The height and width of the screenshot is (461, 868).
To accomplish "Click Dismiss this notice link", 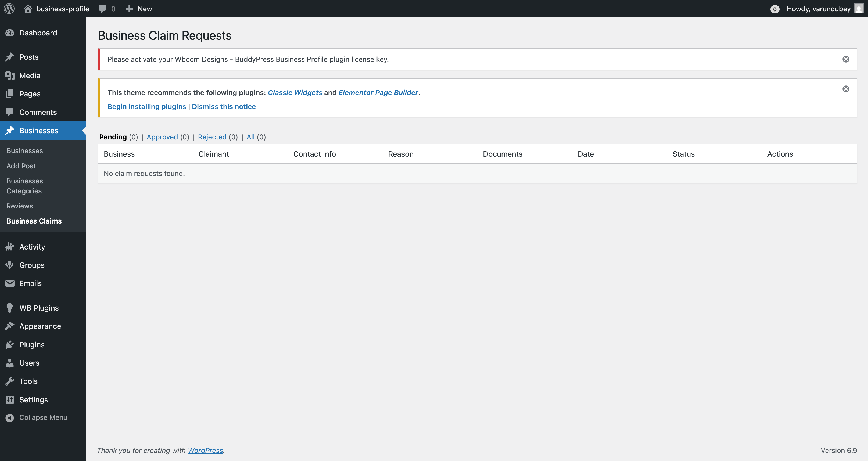I will (x=224, y=106).
